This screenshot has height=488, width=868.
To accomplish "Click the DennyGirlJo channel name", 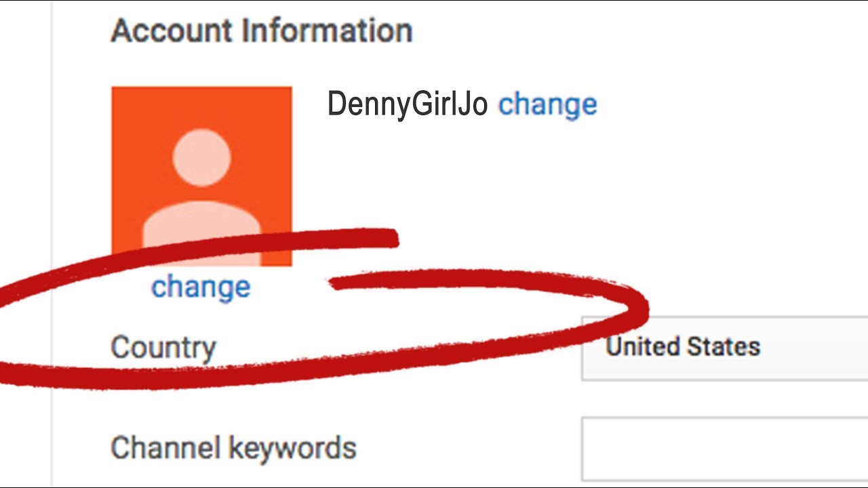I will pyautogui.click(x=407, y=104).
